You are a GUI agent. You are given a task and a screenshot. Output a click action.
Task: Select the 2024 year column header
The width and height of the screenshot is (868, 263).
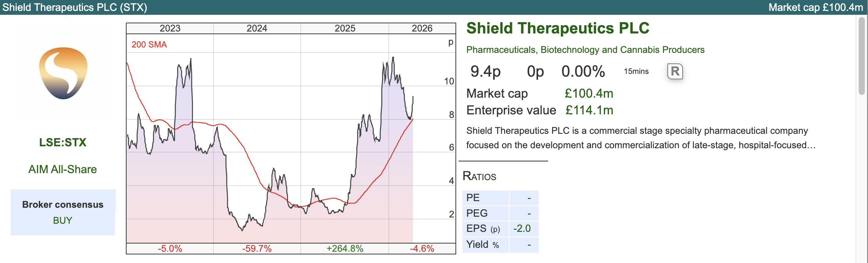tap(257, 28)
